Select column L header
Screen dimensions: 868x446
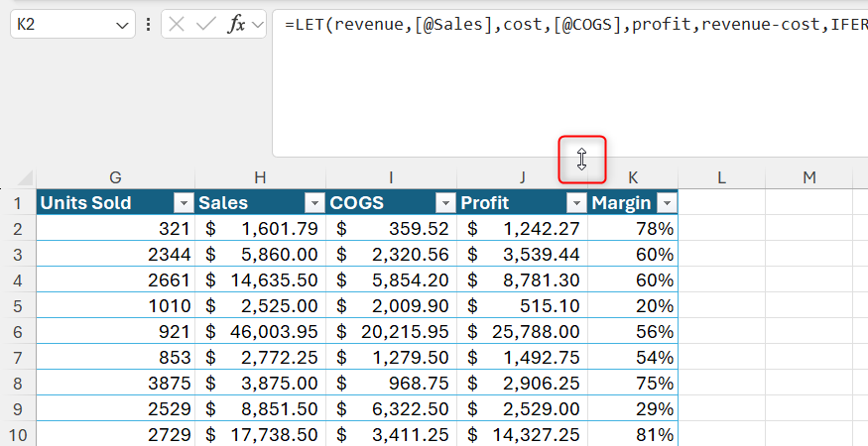(721, 177)
